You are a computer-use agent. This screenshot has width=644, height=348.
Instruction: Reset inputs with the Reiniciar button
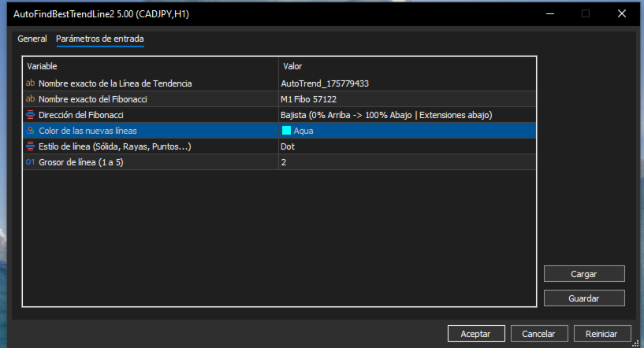pos(601,334)
